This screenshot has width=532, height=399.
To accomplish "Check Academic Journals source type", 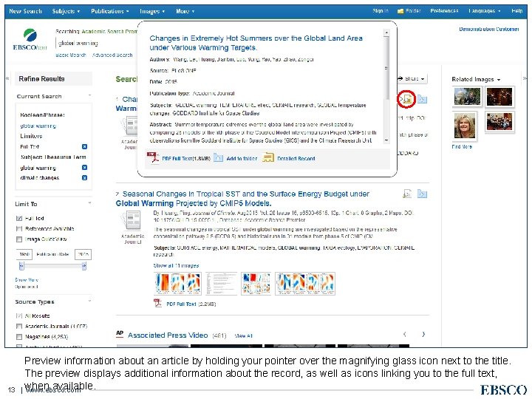I will click(x=19, y=326).
